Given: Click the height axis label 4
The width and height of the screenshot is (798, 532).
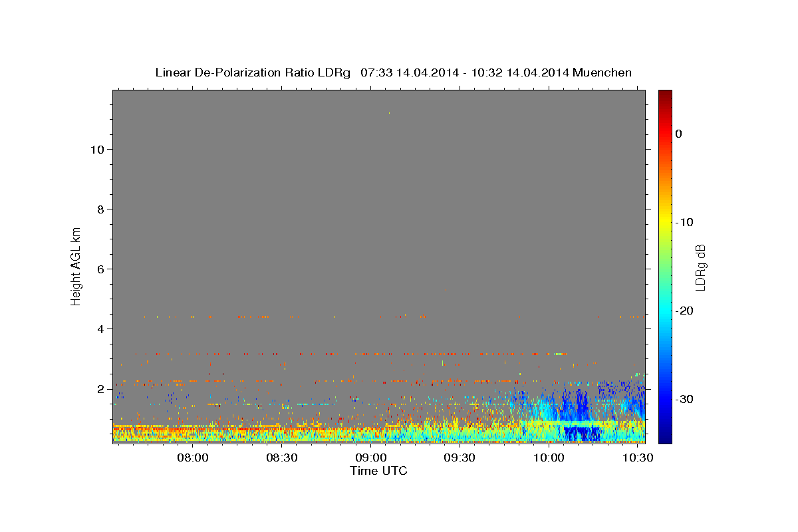Looking at the screenshot, I should coord(100,329).
